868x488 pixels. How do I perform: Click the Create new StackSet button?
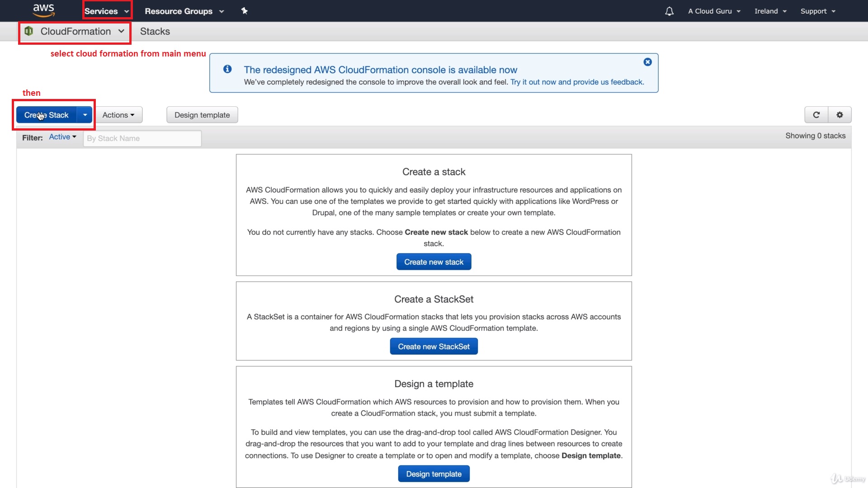pyautogui.click(x=434, y=346)
